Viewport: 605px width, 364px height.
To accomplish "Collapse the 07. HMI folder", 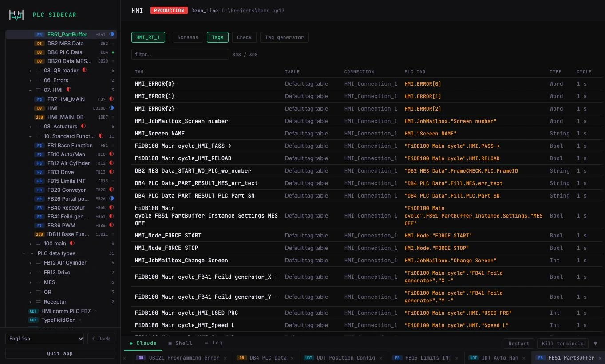I will click(x=30, y=90).
